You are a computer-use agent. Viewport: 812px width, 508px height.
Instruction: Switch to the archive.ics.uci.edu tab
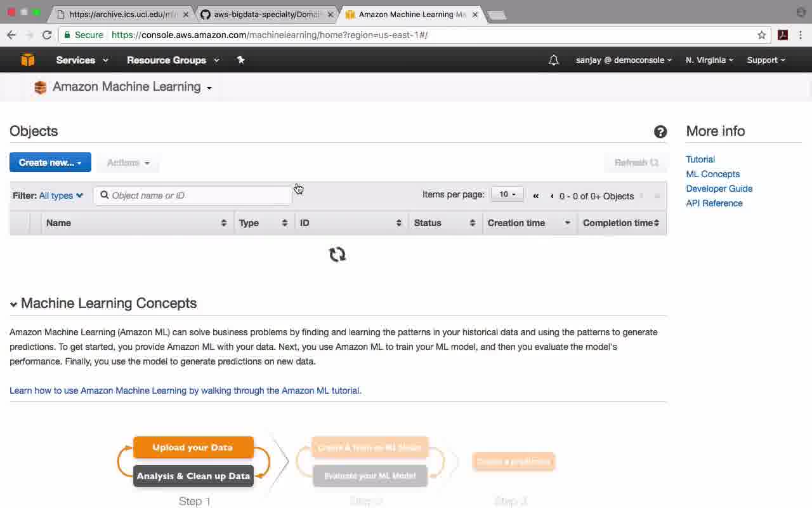click(x=122, y=14)
